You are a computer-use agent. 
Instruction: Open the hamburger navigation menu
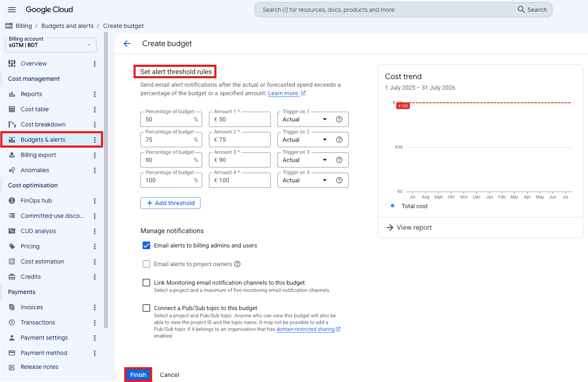pyautogui.click(x=12, y=10)
